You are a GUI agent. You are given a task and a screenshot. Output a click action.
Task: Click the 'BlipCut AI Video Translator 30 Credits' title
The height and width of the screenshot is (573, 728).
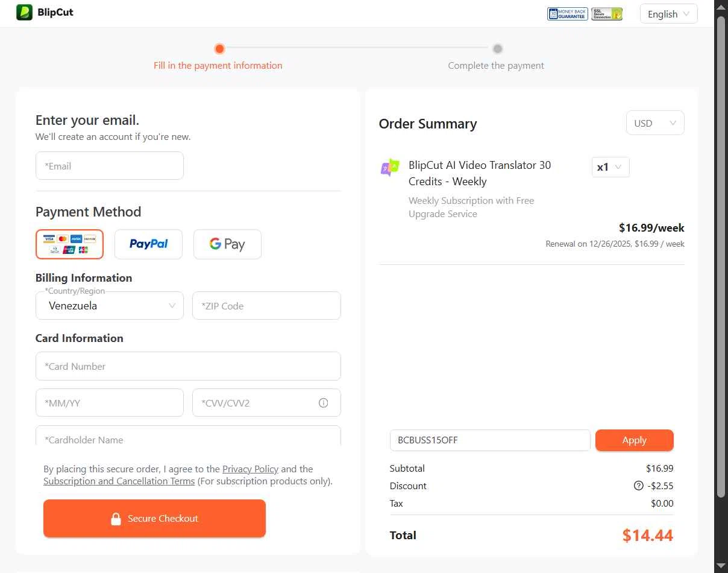tap(480, 173)
